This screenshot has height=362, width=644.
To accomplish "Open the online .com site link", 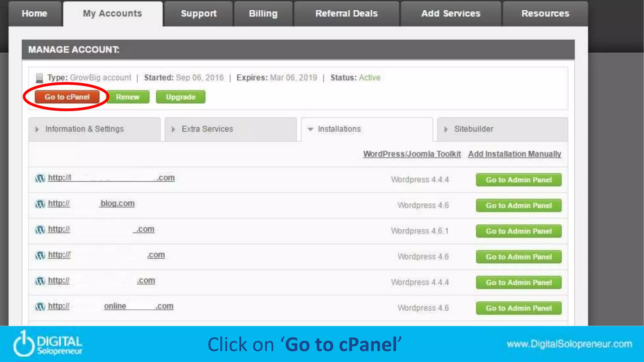I will [x=111, y=306].
